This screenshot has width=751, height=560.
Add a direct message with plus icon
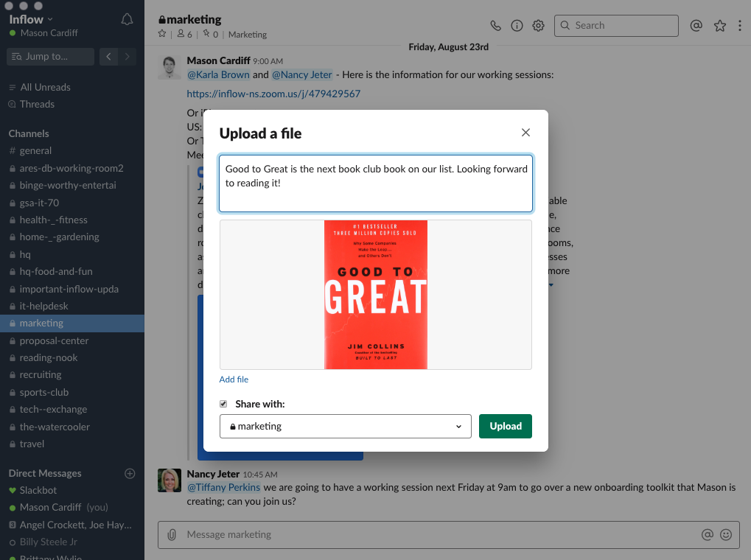[130, 473]
